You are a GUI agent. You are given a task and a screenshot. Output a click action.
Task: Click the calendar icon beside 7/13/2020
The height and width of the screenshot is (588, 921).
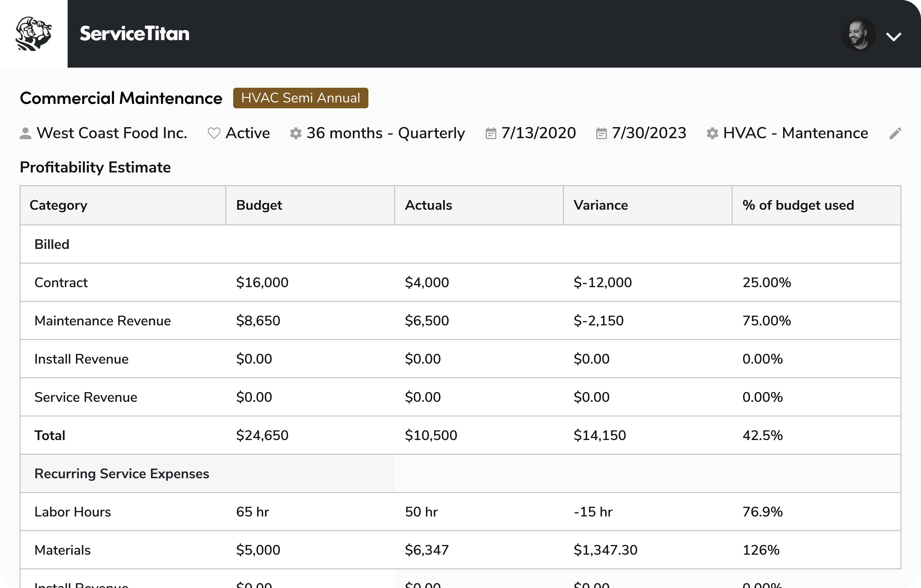click(x=491, y=133)
